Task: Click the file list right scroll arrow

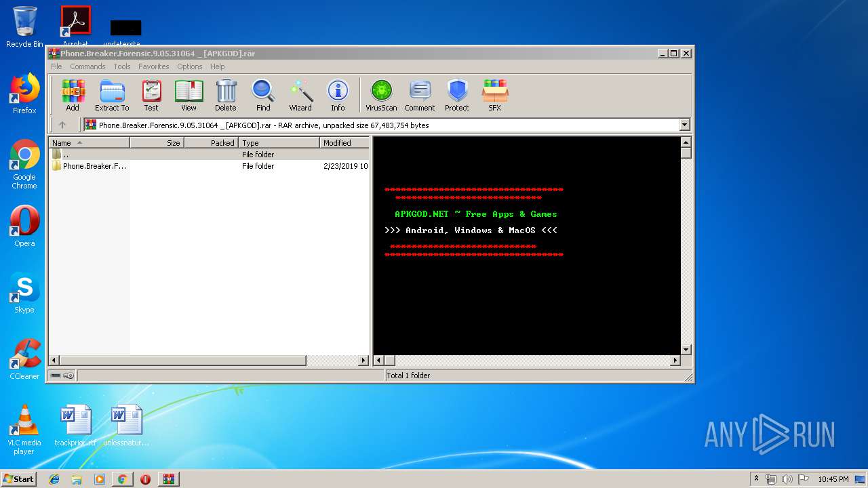Action: click(x=364, y=361)
